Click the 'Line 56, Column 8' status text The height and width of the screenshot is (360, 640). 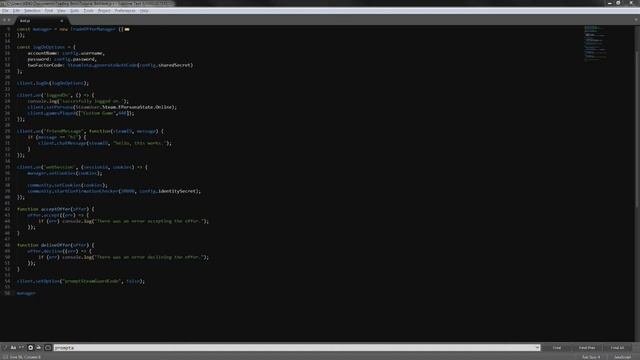click(x=25, y=357)
